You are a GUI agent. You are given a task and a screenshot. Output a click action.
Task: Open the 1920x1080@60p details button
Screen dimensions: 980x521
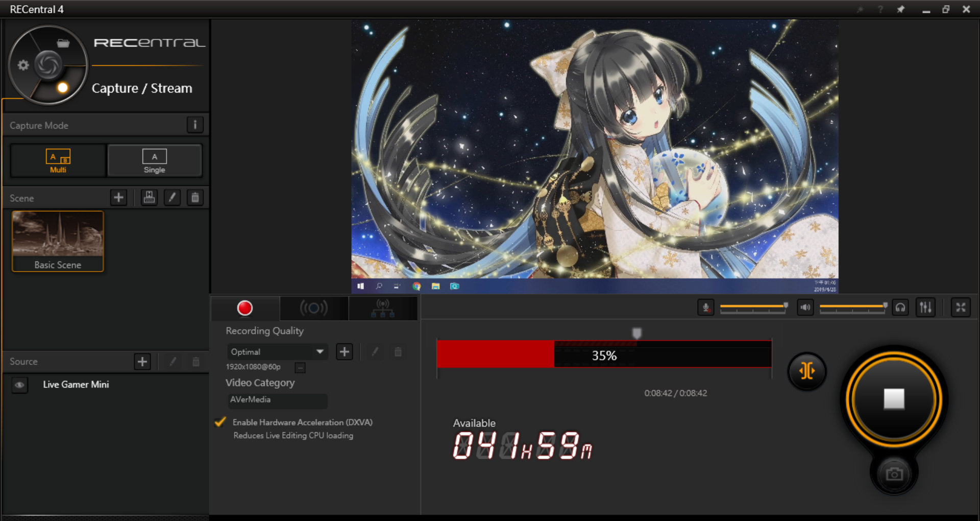tap(300, 367)
